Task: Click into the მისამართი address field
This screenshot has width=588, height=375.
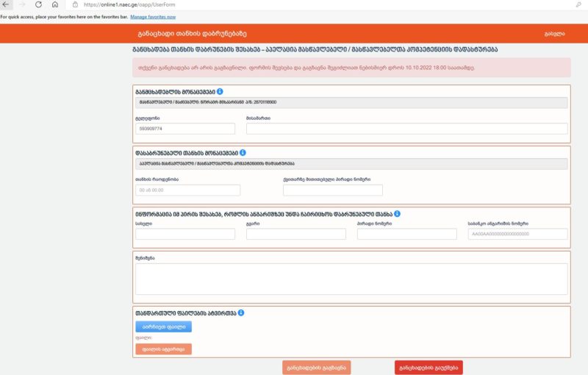Action: pos(406,129)
